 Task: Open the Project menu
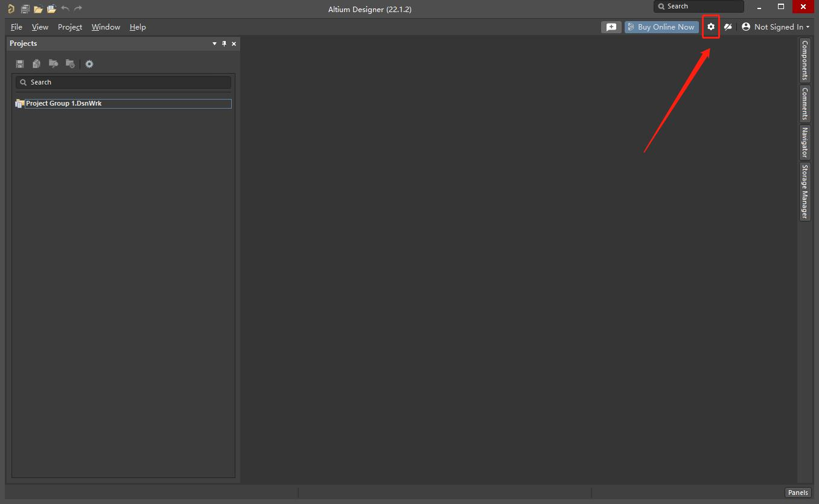pos(69,27)
